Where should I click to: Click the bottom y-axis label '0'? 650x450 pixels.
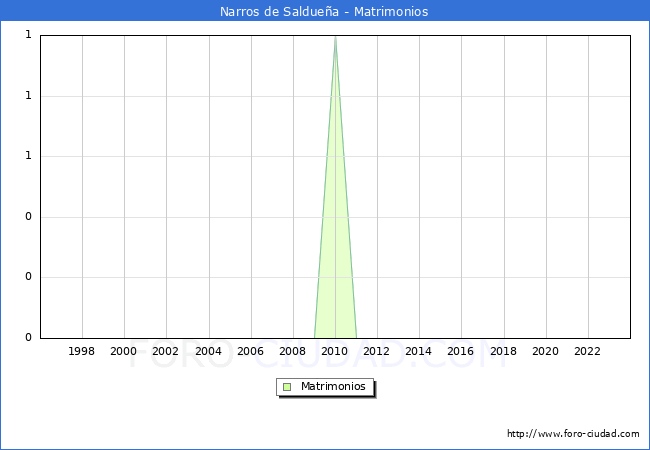click(x=29, y=337)
